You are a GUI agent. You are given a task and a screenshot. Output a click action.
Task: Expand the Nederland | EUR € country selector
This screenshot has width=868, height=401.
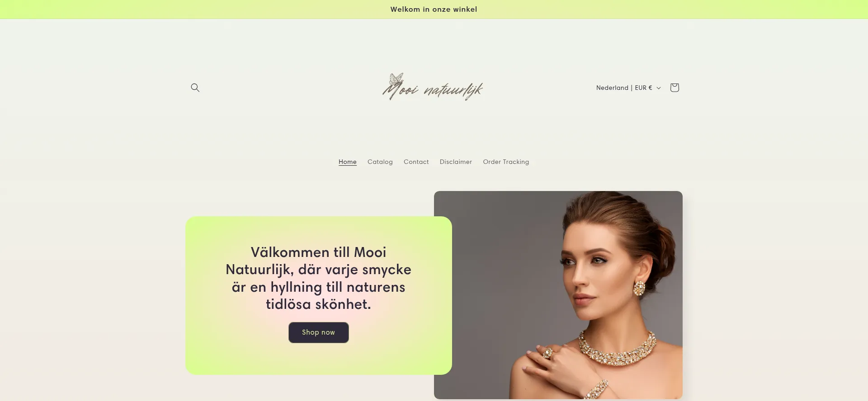[x=628, y=88]
